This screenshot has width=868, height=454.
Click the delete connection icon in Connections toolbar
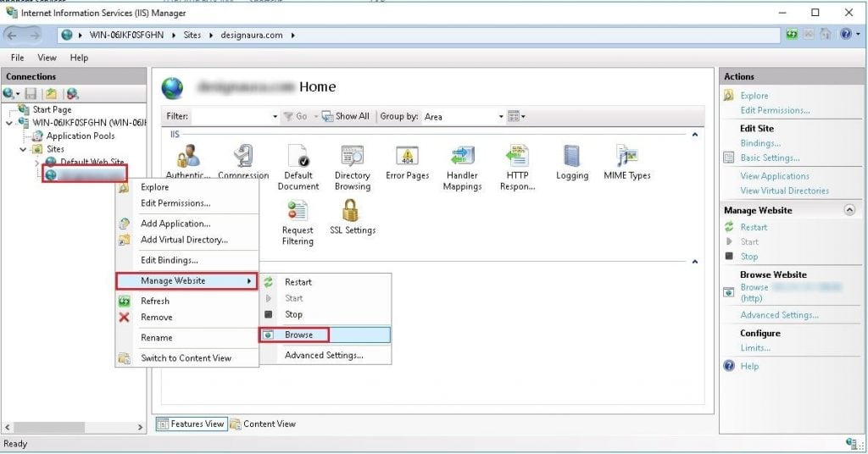[73, 93]
